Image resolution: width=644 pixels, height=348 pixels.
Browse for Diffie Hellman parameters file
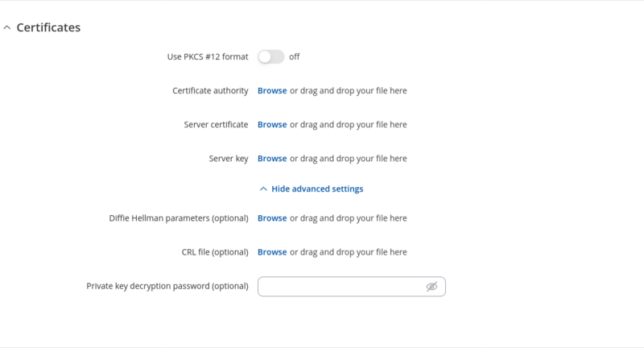coord(272,218)
